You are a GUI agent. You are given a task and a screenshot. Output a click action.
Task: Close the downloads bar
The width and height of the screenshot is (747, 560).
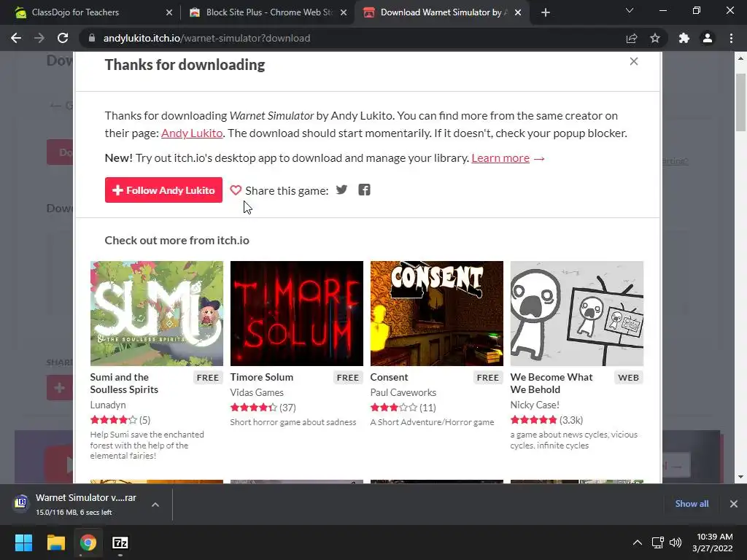734,504
